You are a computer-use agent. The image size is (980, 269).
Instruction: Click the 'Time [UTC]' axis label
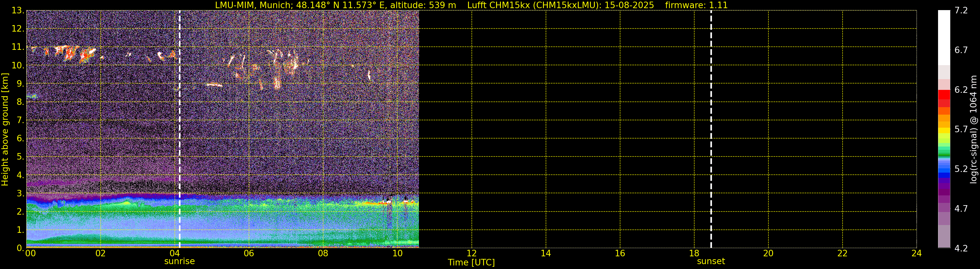[x=471, y=262]
